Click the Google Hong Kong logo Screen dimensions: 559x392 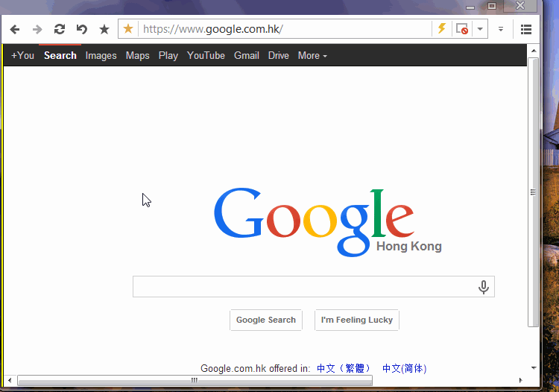[327, 222]
